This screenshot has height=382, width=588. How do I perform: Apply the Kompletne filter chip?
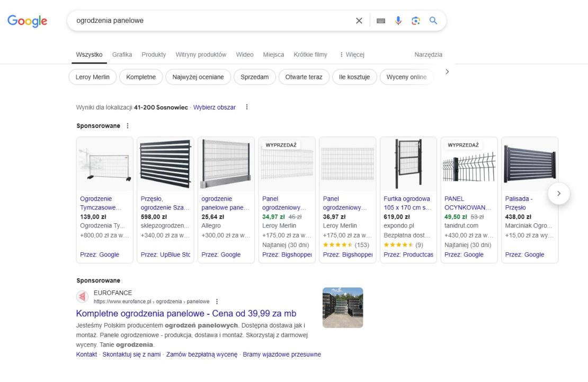[141, 77]
